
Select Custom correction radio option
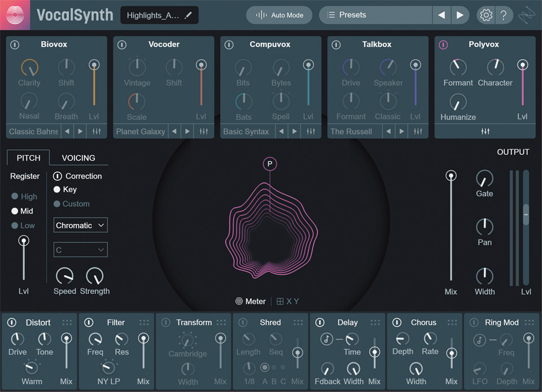pyautogui.click(x=56, y=204)
